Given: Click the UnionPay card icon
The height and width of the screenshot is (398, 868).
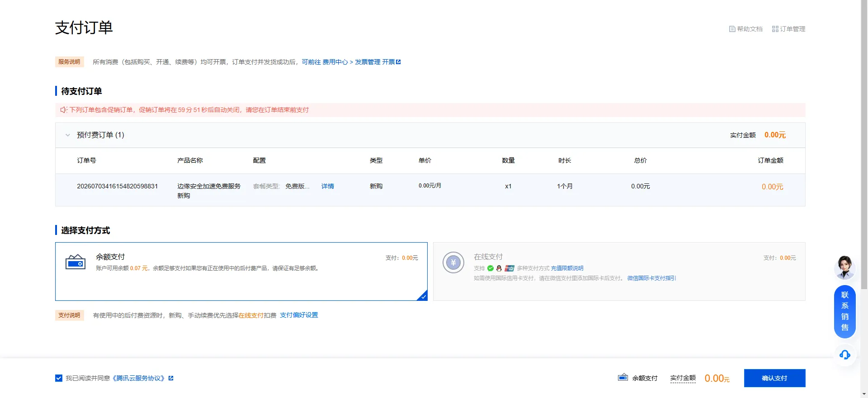Looking at the screenshot, I should (509, 268).
